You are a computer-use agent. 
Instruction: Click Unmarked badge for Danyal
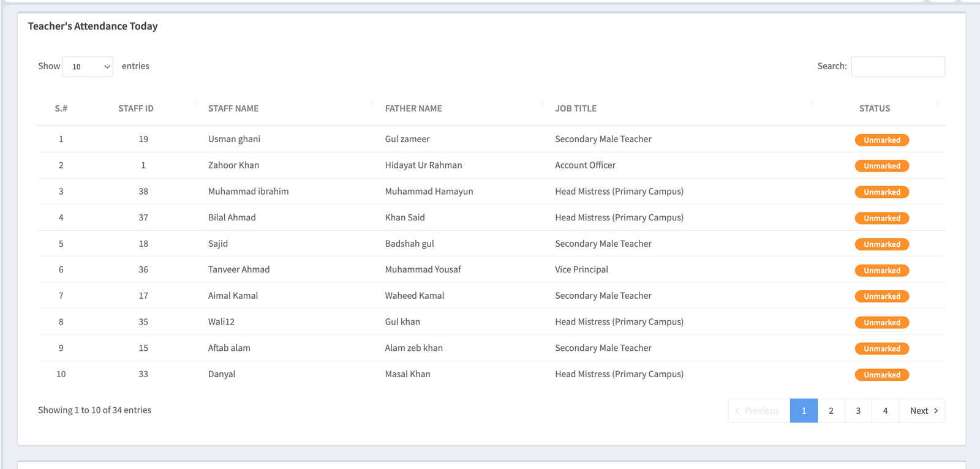(x=882, y=375)
